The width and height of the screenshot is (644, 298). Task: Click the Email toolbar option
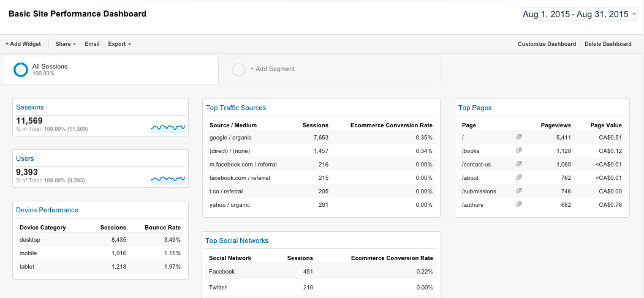[x=92, y=44]
